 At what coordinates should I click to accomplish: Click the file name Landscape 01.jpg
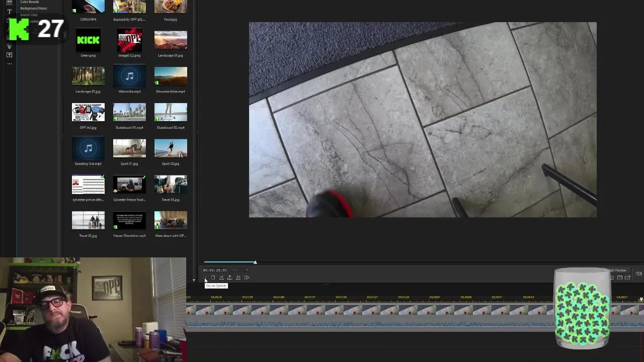[171, 55]
